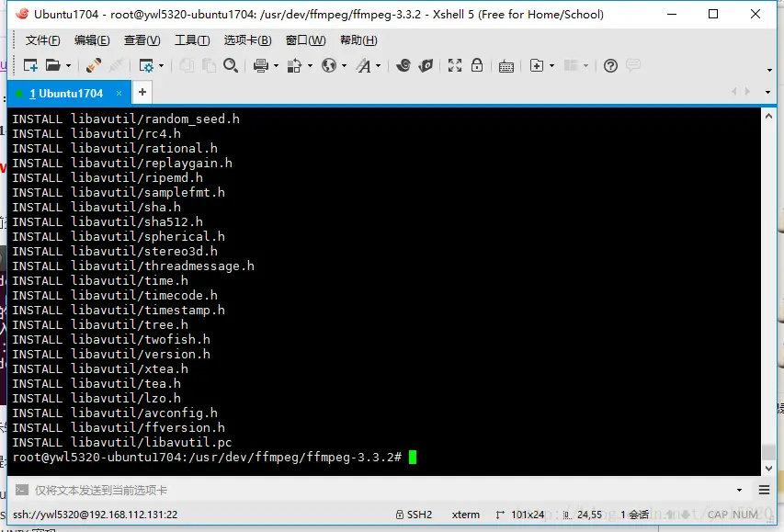
Task: Open the compose bar hamburger menu
Action: click(764, 490)
